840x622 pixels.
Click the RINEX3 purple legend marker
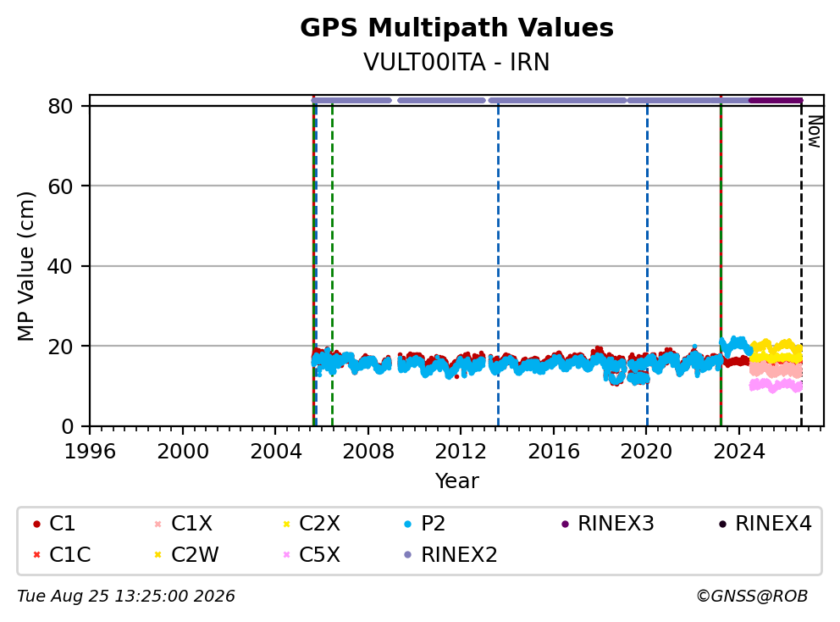pyautogui.click(x=565, y=524)
